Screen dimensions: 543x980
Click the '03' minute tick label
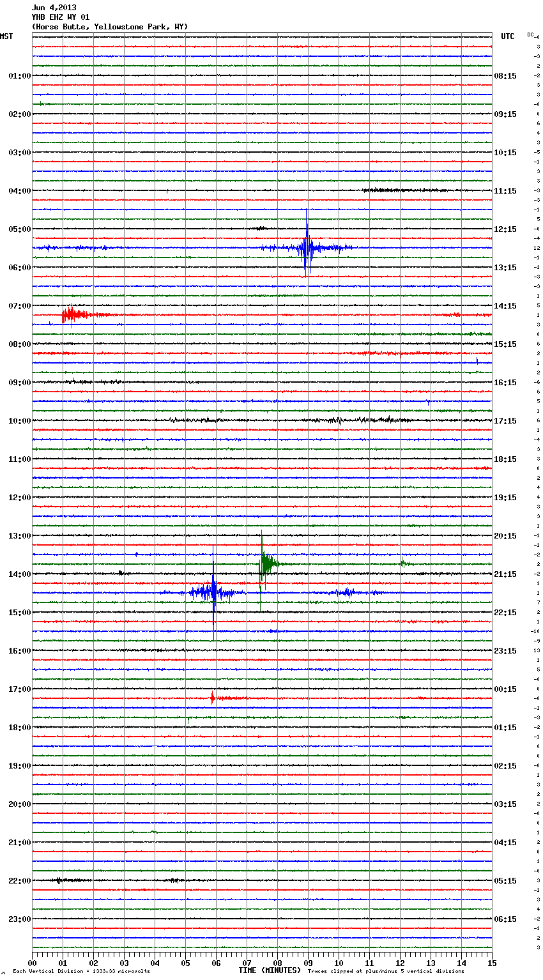[x=124, y=963]
